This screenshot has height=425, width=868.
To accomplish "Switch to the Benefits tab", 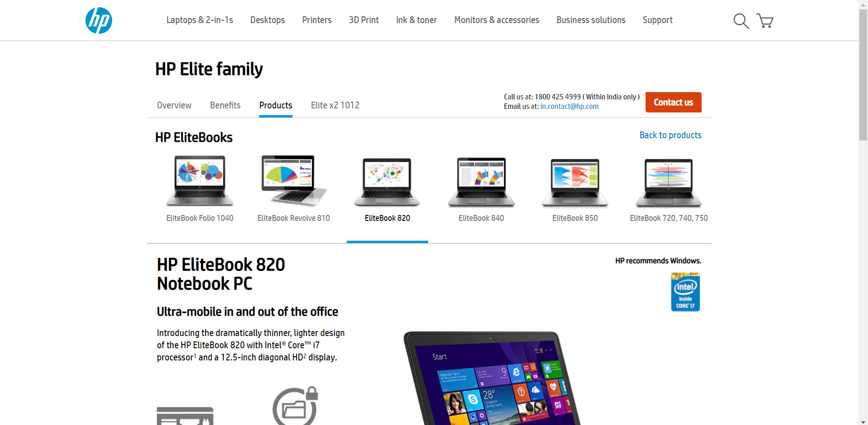I will 225,105.
